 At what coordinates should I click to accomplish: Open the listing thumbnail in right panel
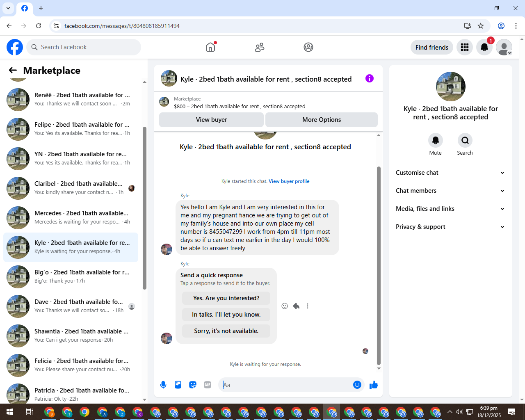pyautogui.click(x=451, y=87)
